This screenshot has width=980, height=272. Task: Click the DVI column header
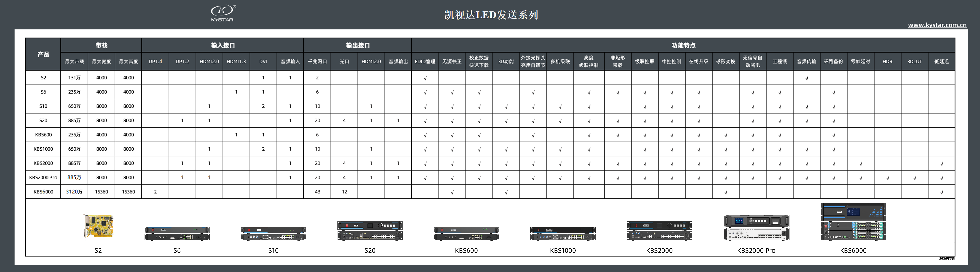point(263,61)
